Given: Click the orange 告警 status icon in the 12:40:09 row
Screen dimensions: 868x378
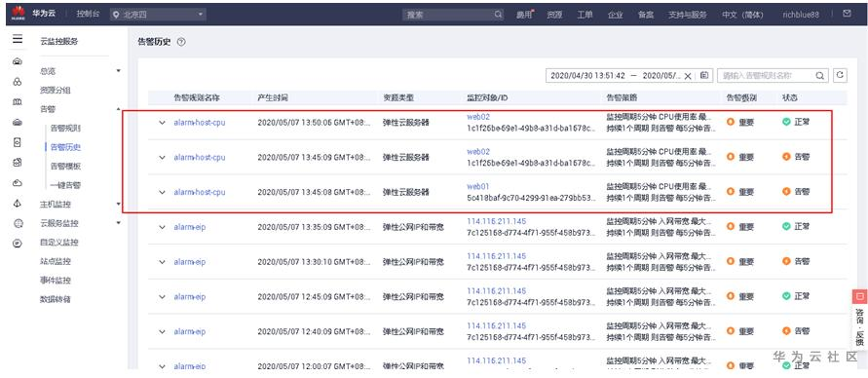Looking at the screenshot, I should click(786, 331).
